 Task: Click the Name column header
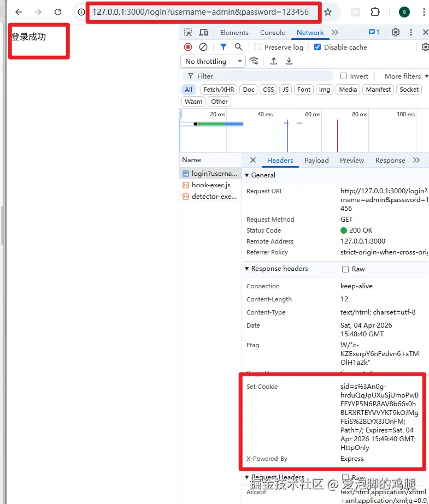pyautogui.click(x=210, y=160)
